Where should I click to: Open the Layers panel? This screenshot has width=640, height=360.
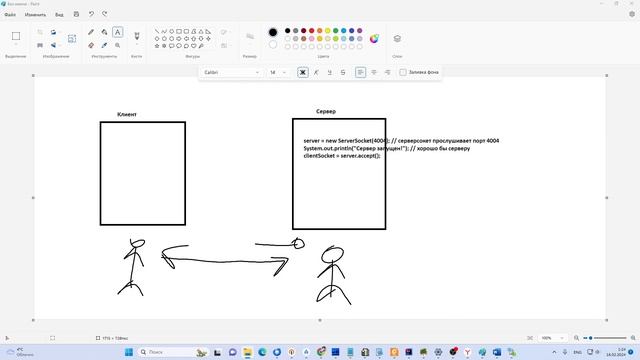pyautogui.click(x=397, y=38)
